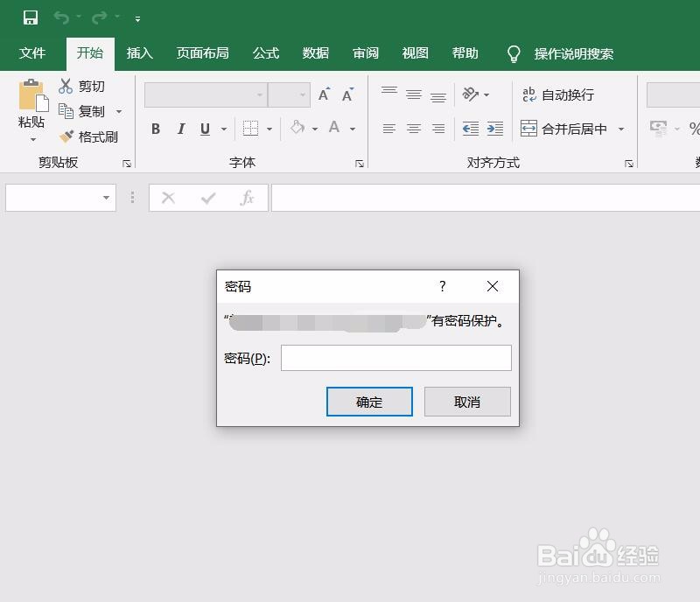Viewport: 700px width, 602px height.
Task: Expand the underline style dropdown arrow
Action: [x=224, y=129]
